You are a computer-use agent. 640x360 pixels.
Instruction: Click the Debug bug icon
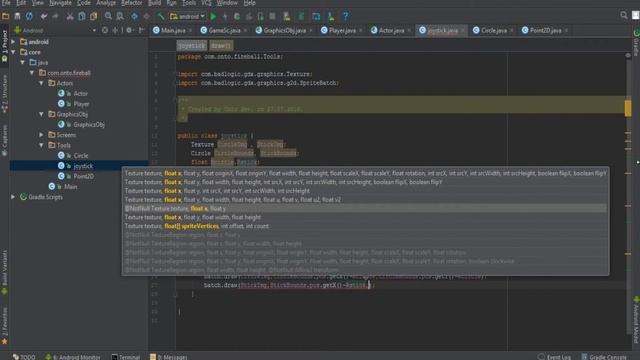tap(237, 16)
